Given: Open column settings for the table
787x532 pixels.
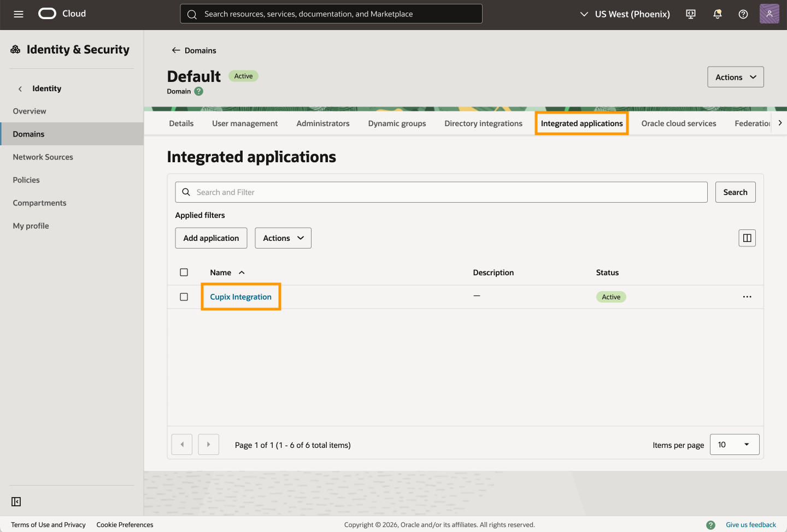Looking at the screenshot, I should [x=747, y=238].
